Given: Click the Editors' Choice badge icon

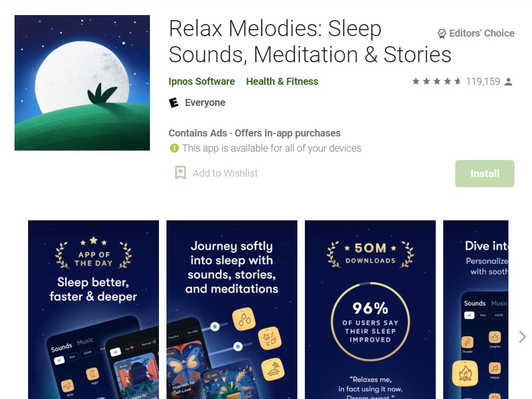Looking at the screenshot, I should [x=441, y=34].
